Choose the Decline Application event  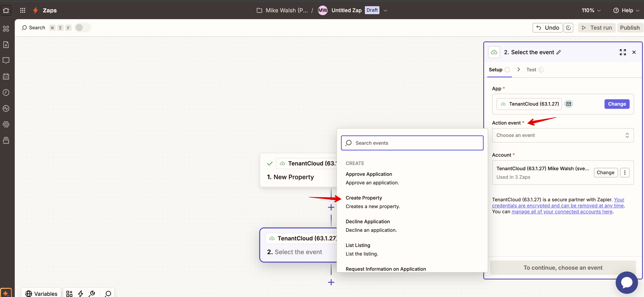tap(412, 226)
